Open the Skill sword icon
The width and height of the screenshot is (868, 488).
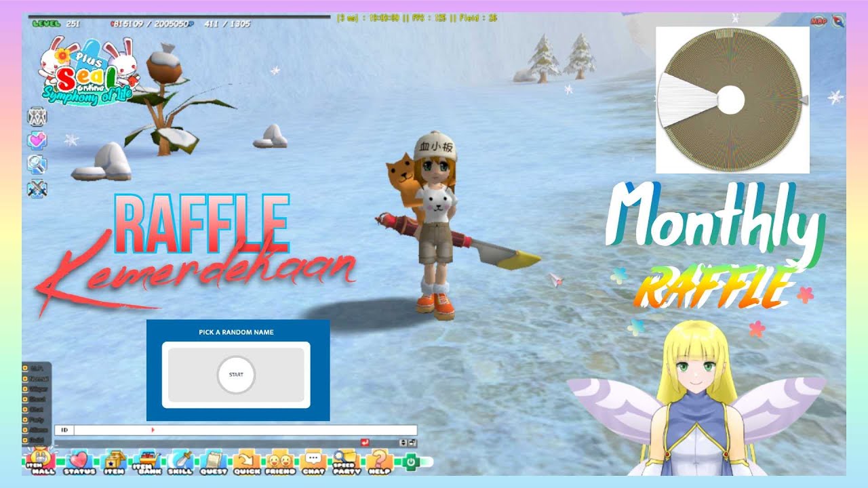pyautogui.click(x=181, y=461)
